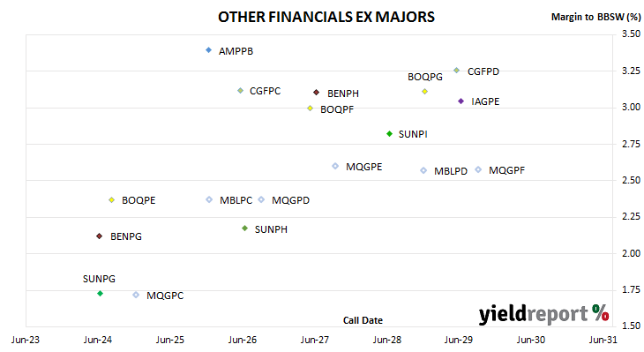
Task: Select the SUNPH green marker
Action: (244, 228)
